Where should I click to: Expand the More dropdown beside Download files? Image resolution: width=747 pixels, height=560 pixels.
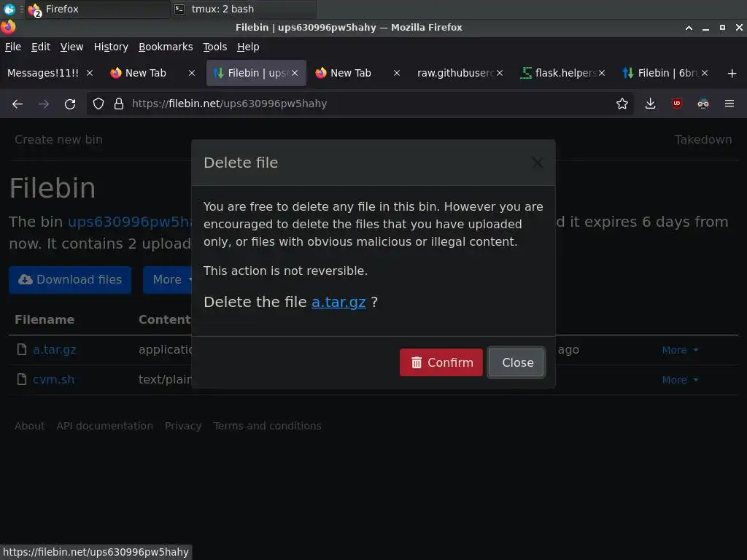coord(168,279)
